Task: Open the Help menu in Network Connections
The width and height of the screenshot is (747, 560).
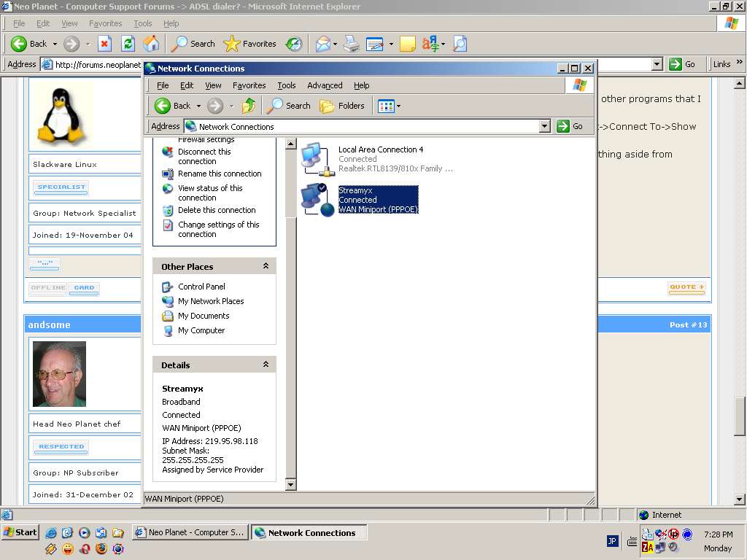Action: click(x=362, y=86)
